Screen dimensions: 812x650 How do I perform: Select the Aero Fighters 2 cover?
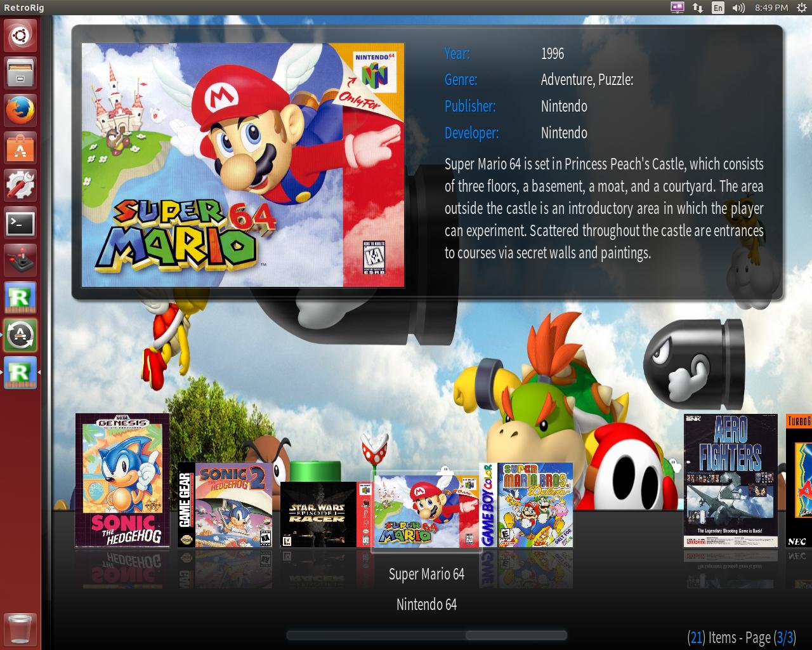point(731,481)
